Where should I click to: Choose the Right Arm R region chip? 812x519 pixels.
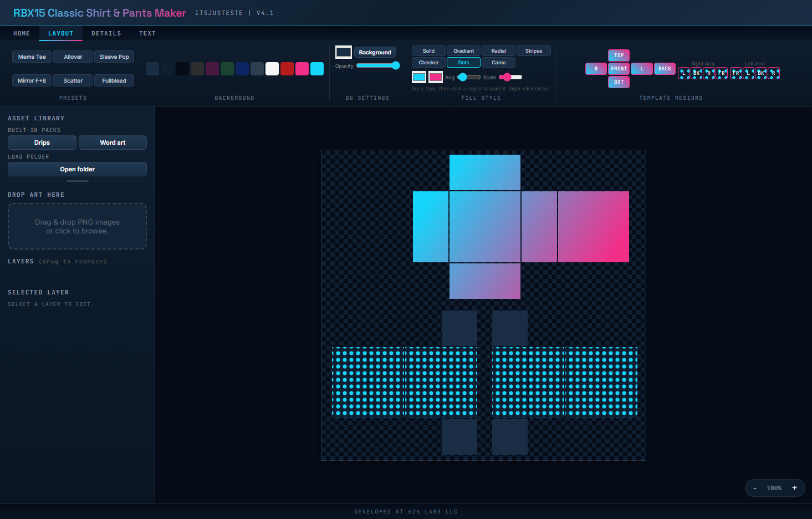709,73
